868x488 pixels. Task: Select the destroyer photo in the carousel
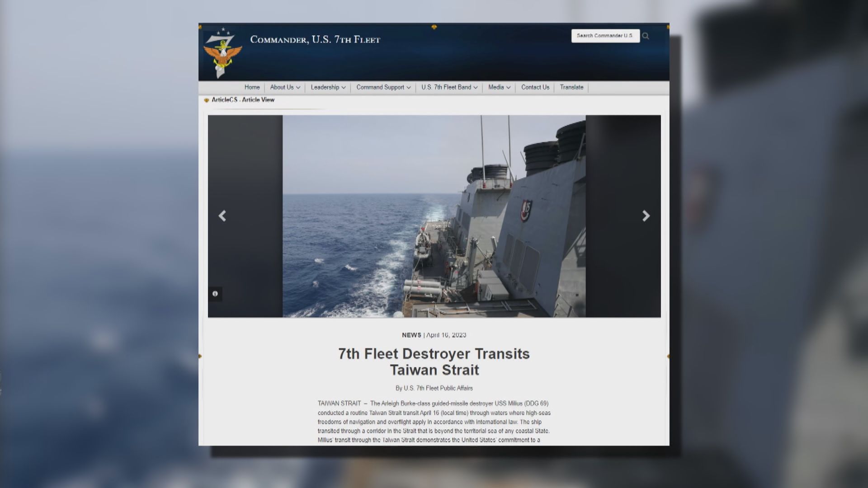click(434, 216)
